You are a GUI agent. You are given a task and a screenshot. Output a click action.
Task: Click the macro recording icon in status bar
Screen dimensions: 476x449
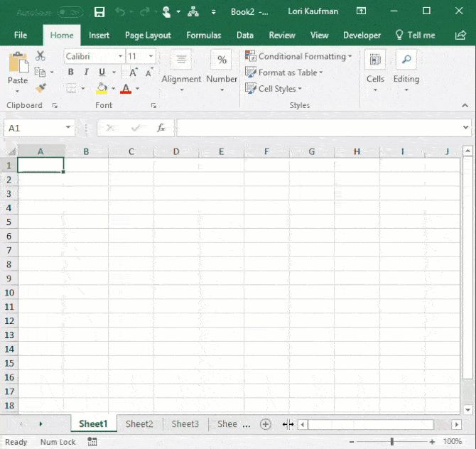92,442
